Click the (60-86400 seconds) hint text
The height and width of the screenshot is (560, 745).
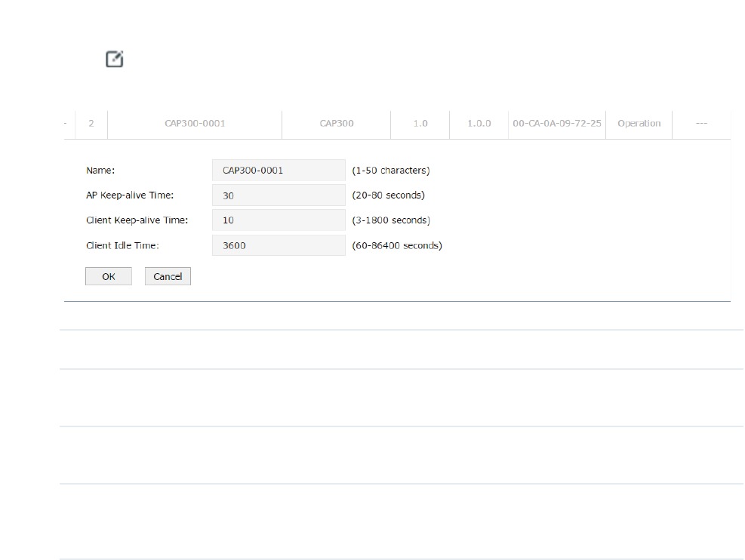click(397, 245)
